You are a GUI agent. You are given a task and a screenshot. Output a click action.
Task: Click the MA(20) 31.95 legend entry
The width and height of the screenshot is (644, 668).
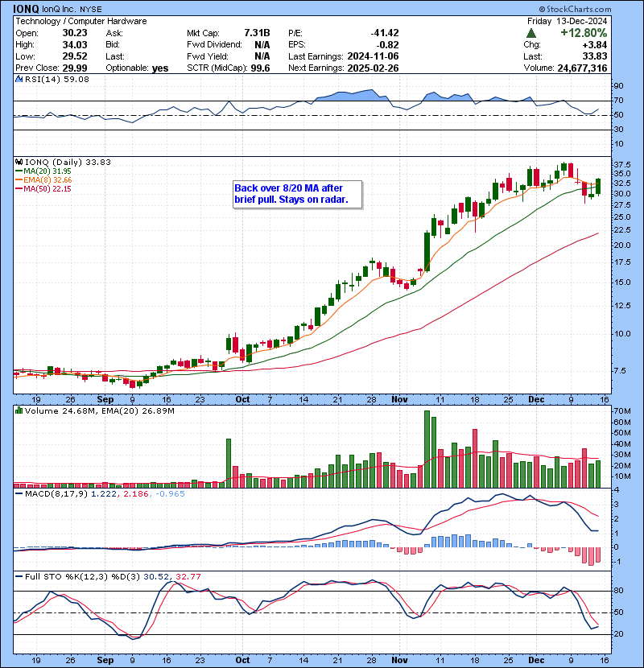[x=47, y=171]
